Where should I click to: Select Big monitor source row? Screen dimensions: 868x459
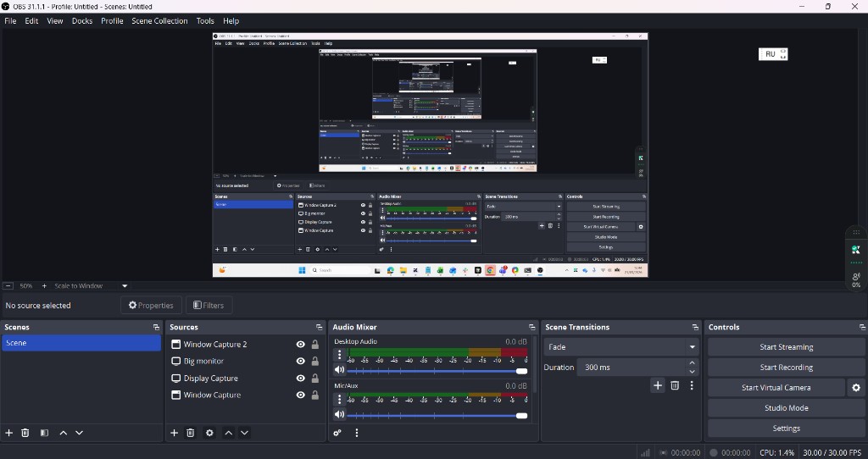click(245, 361)
